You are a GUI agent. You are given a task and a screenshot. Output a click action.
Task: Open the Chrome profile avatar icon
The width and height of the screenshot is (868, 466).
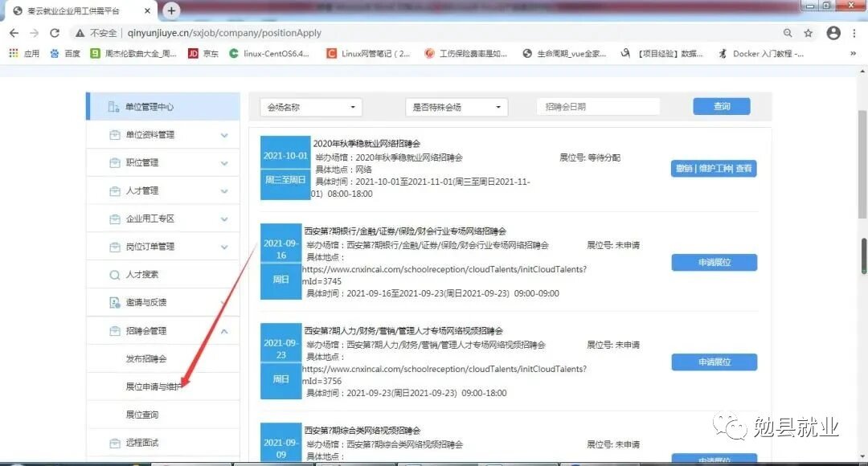(833, 33)
